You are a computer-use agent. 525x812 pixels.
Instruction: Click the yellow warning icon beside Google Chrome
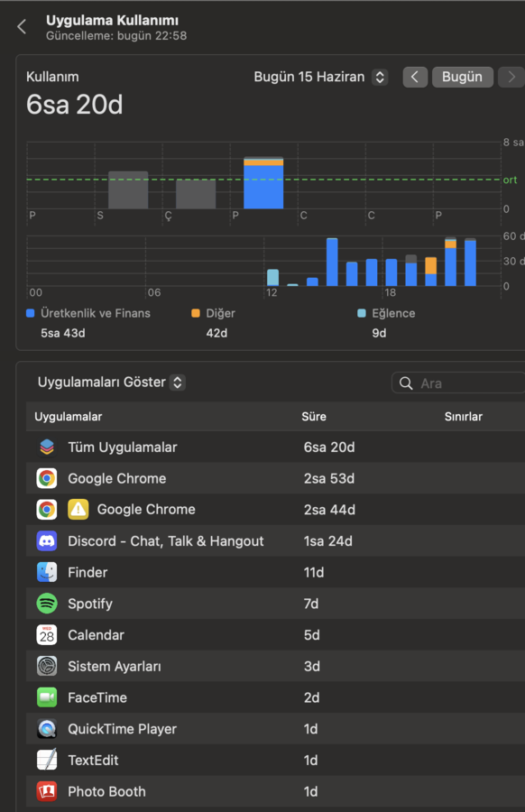(78, 510)
